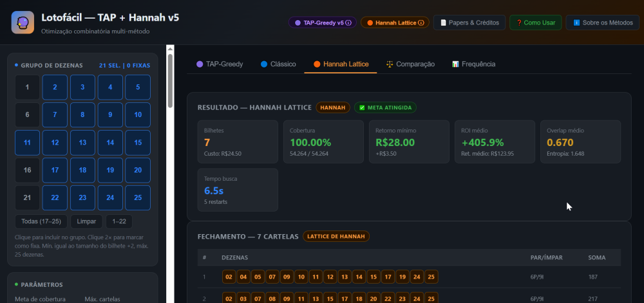Click the Lotofácil app logo icon
Viewport: 644px width, 303px height.
23,23
